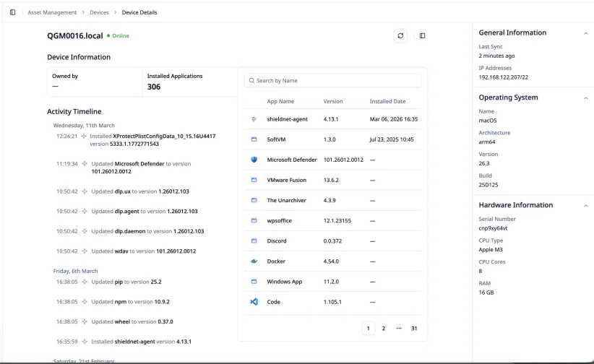Click the timeline icon for shieldnet-agent install
This screenshot has height=364, width=594.
[85, 342]
